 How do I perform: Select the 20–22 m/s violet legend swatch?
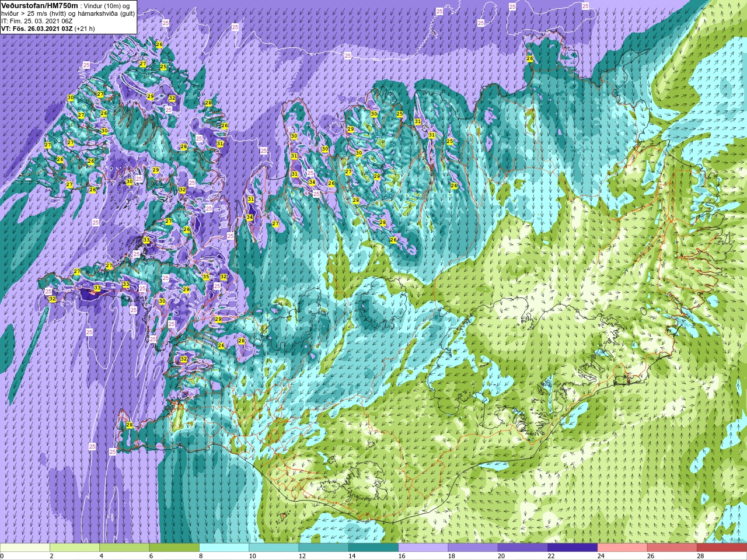(522, 548)
